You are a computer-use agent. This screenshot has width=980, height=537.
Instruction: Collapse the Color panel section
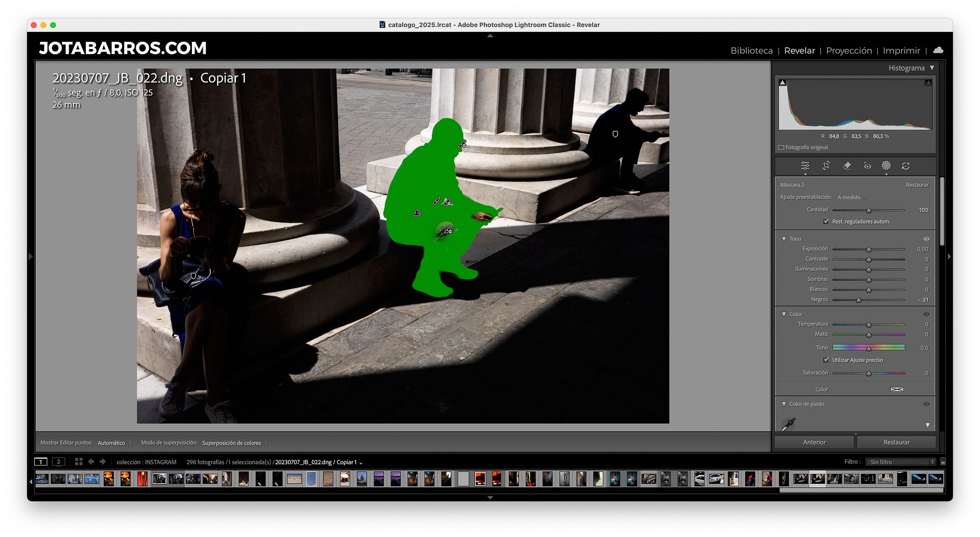point(784,314)
